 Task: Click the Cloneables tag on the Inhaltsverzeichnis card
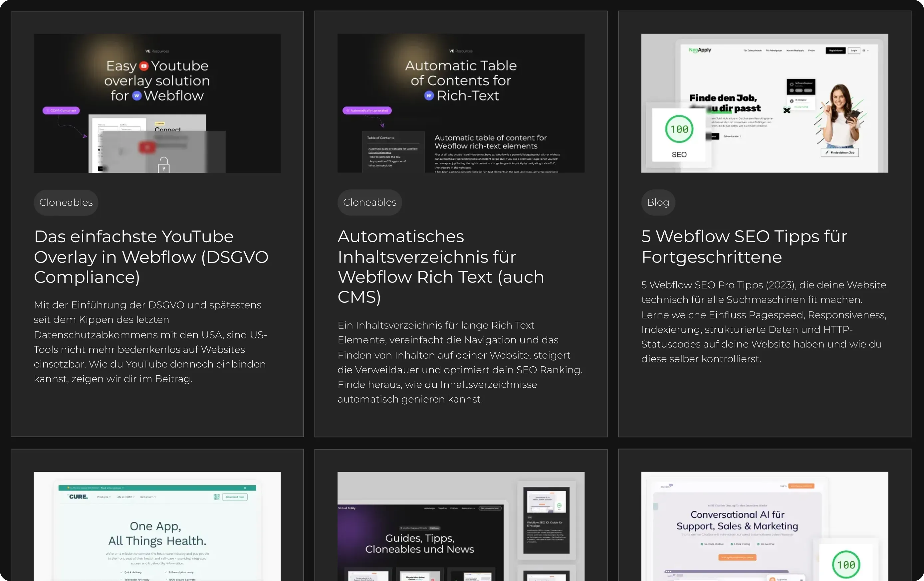pos(369,203)
